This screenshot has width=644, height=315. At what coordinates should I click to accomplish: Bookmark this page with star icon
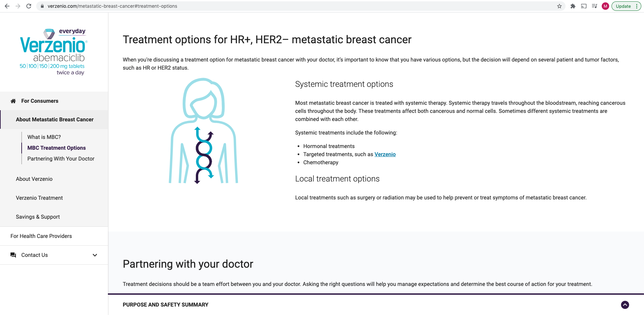point(559,6)
